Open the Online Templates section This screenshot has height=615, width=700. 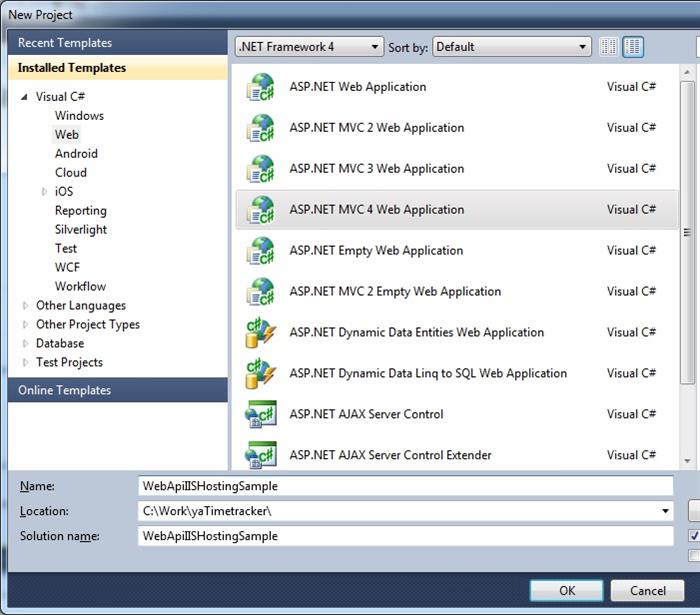[x=118, y=390]
